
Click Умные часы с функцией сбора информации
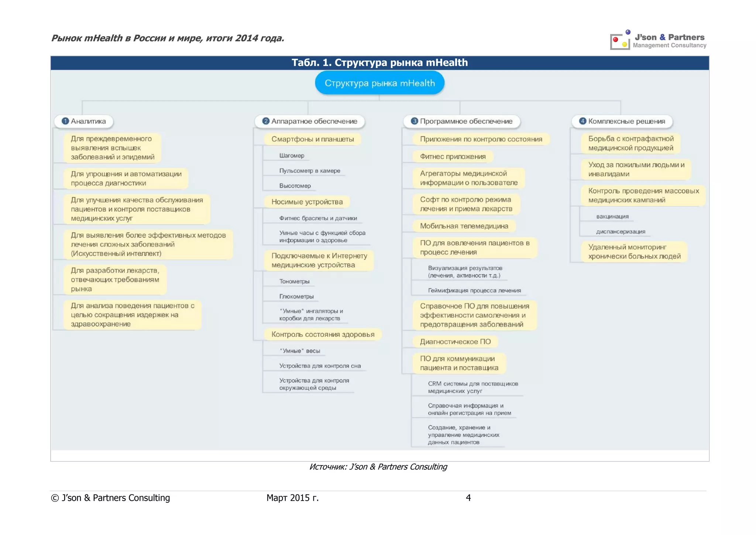pos(322,236)
